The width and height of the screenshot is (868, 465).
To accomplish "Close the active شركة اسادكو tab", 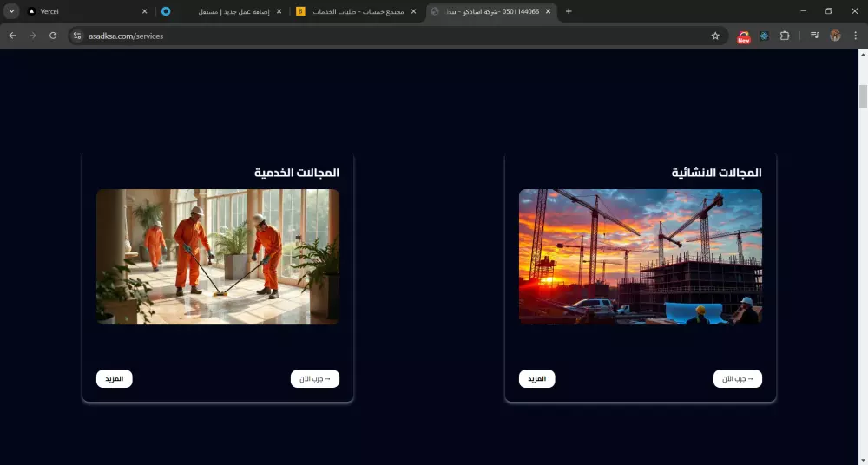I will [548, 11].
